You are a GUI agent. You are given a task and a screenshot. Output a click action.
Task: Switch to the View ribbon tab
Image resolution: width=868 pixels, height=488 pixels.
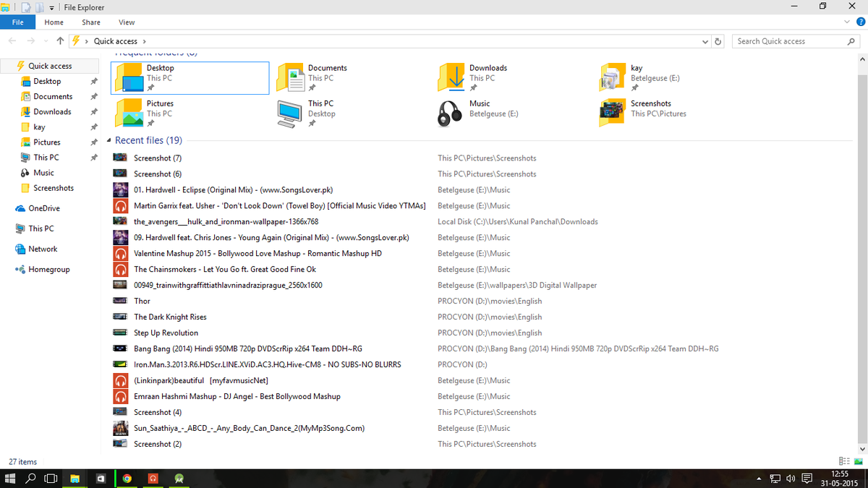point(127,22)
